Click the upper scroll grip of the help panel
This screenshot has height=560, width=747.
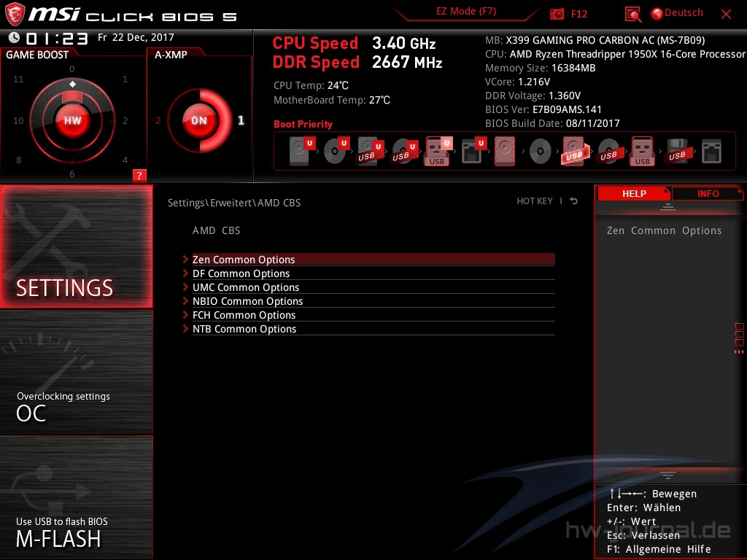668,207
